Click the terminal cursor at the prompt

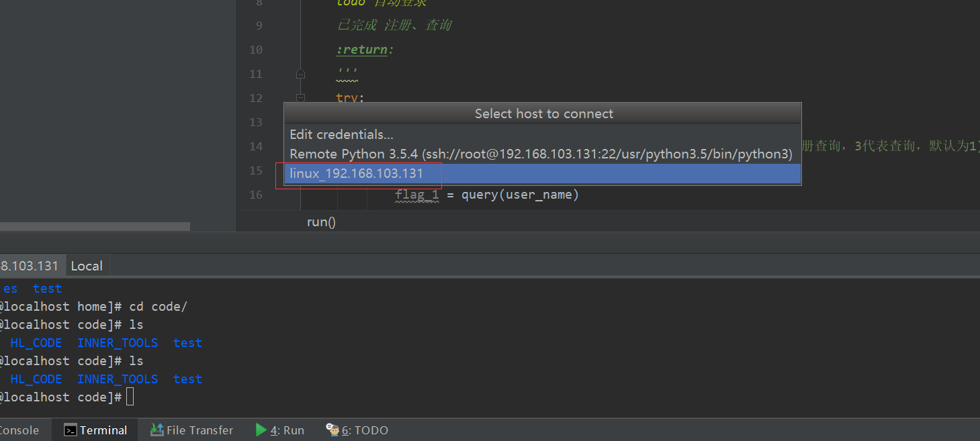point(130,397)
